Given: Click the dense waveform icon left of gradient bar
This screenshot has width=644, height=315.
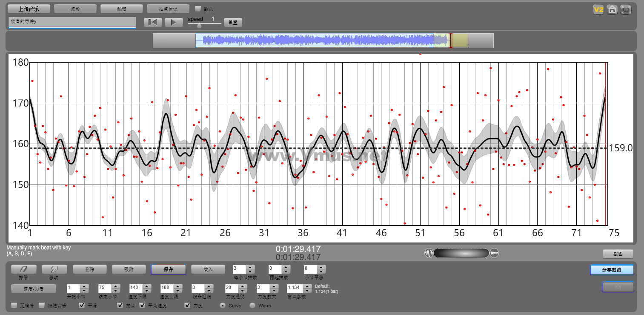Looking at the screenshot, I should tap(429, 253).
